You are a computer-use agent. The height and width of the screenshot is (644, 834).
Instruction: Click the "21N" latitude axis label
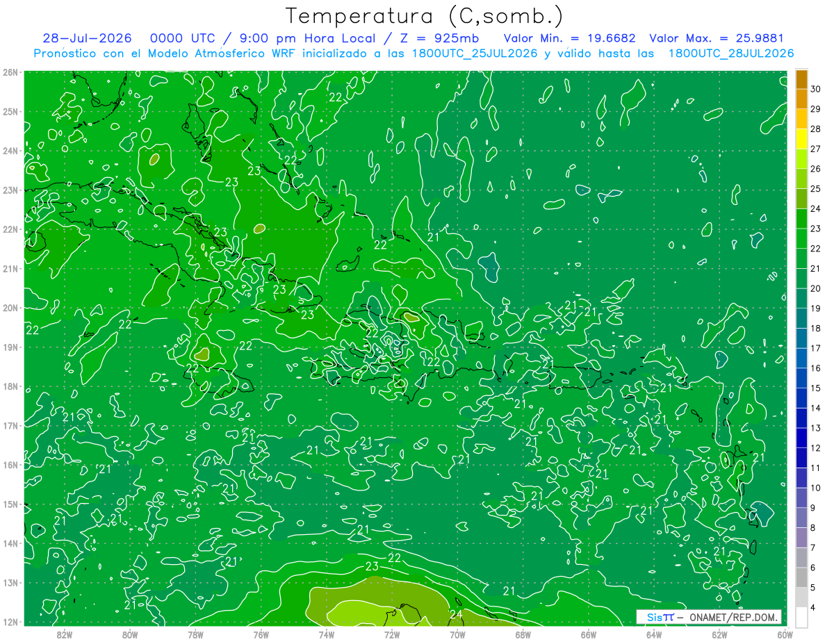10,269
